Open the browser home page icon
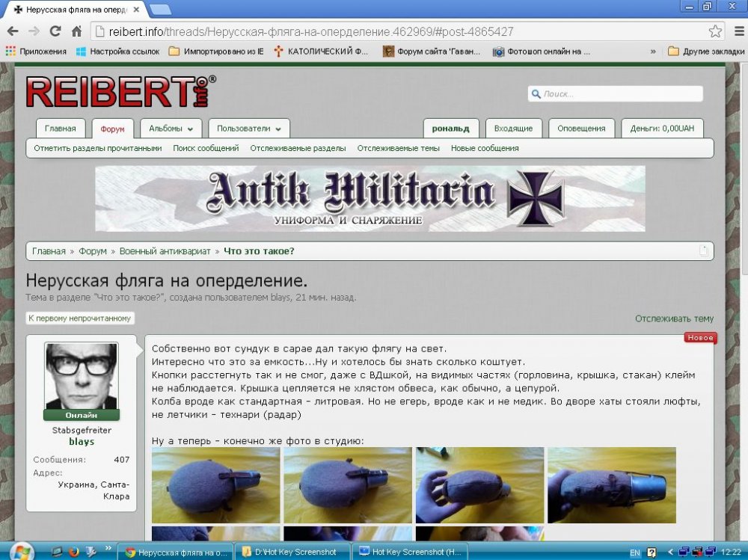Viewport: 748px width, 560px height. point(76,31)
